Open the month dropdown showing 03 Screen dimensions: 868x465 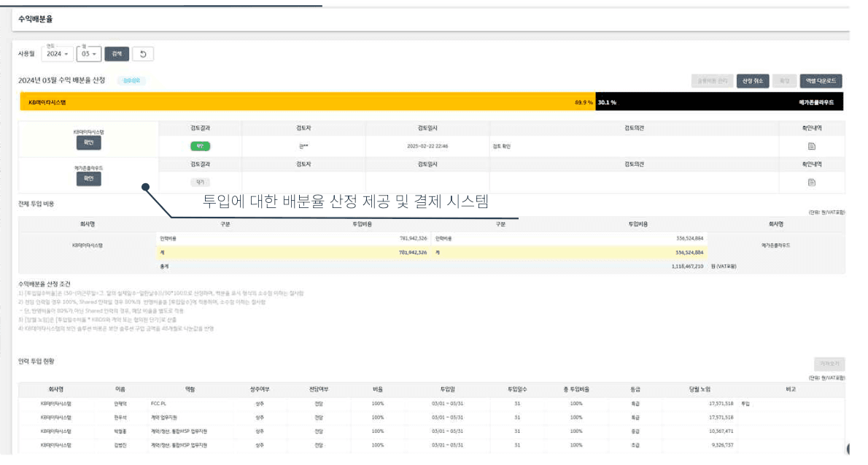click(89, 54)
